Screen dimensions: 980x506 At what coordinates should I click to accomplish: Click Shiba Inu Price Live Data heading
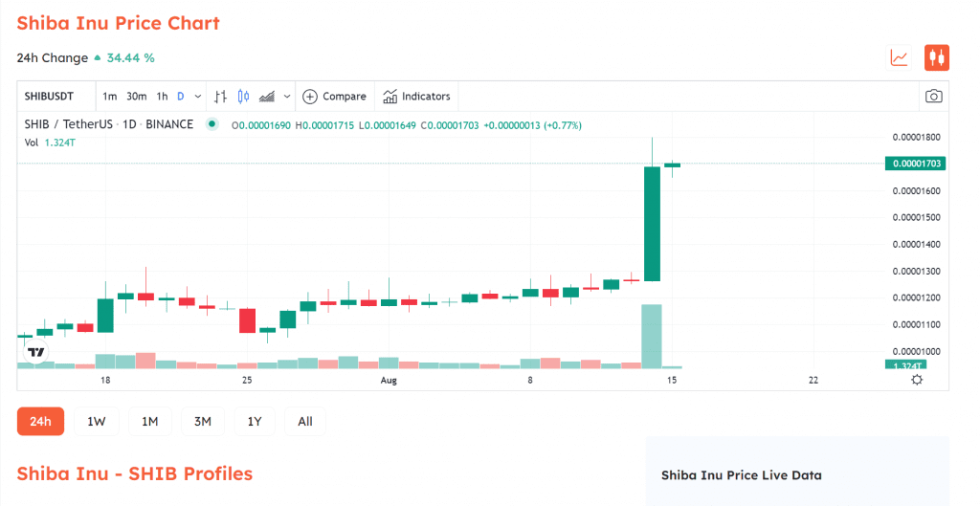pos(742,474)
